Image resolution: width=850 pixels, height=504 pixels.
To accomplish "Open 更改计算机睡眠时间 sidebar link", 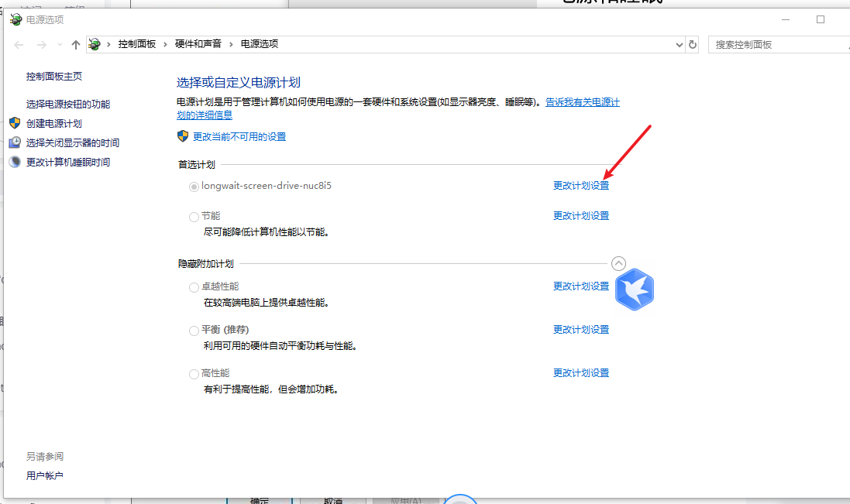I will (x=68, y=163).
